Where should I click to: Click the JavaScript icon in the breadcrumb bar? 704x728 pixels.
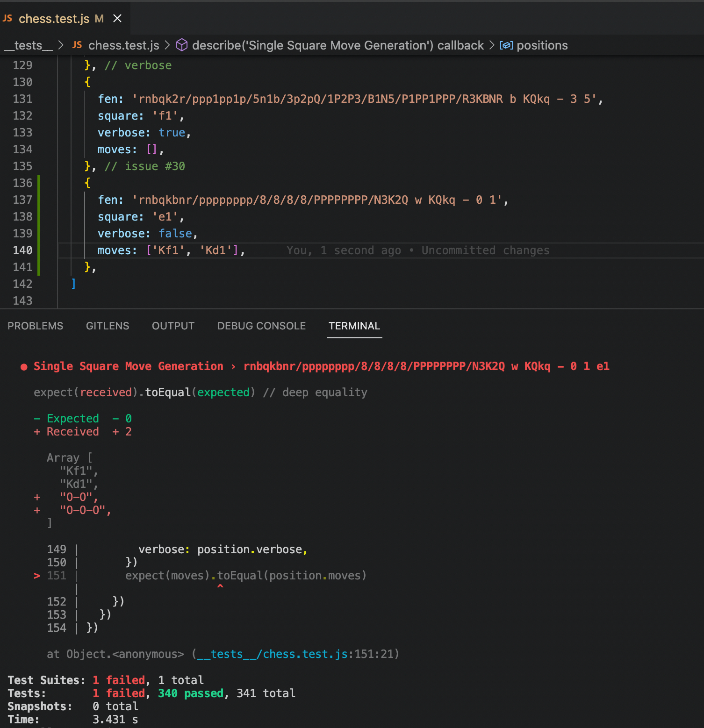point(77,45)
